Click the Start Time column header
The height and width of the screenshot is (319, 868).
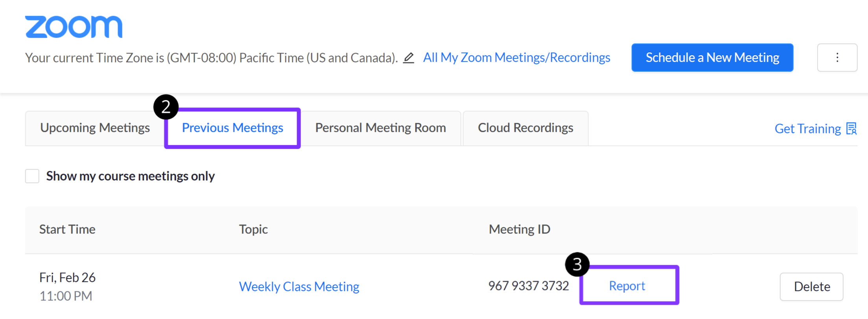67,229
